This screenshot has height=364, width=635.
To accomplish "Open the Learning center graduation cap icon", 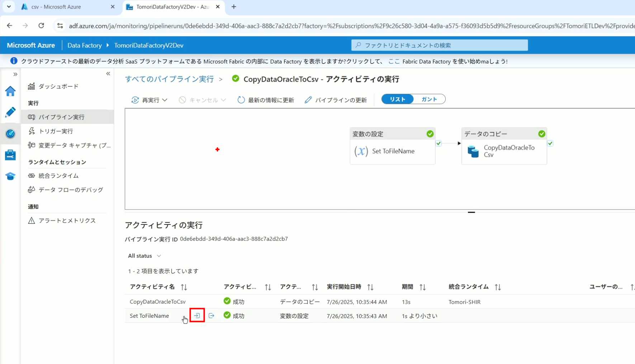I will click(x=10, y=176).
